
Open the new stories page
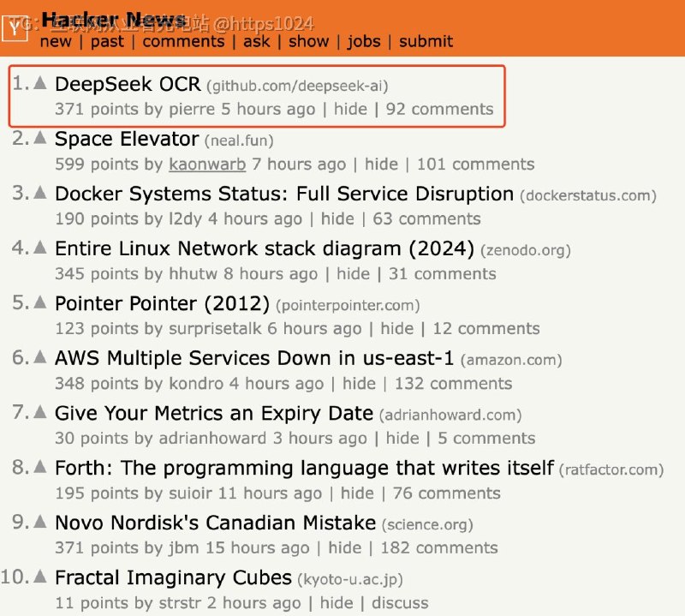tap(56, 41)
